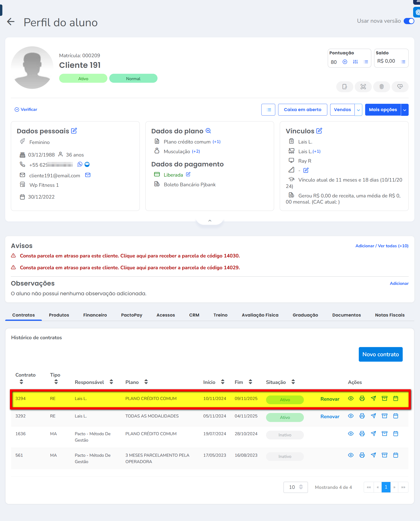This screenshot has height=521, width=420.
Task: Expand the Vendas dropdown arrow
Action: point(358,110)
